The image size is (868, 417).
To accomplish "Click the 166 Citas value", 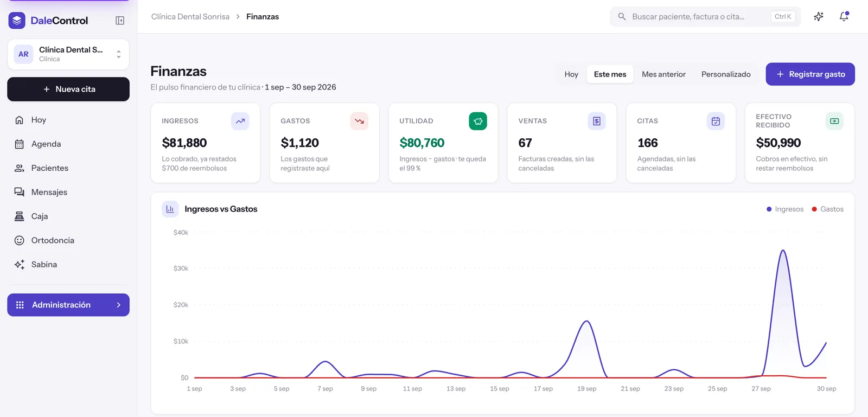I will click(x=648, y=143).
